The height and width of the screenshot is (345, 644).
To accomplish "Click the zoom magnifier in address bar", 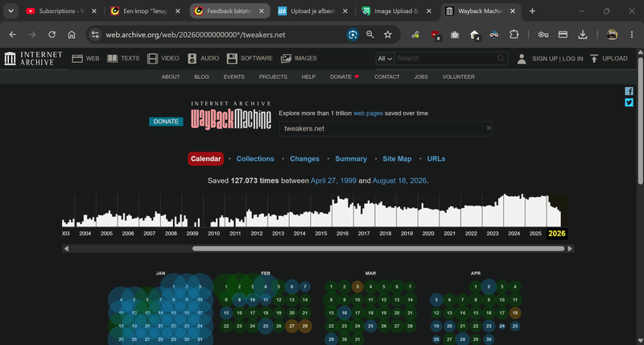I will tap(370, 35).
